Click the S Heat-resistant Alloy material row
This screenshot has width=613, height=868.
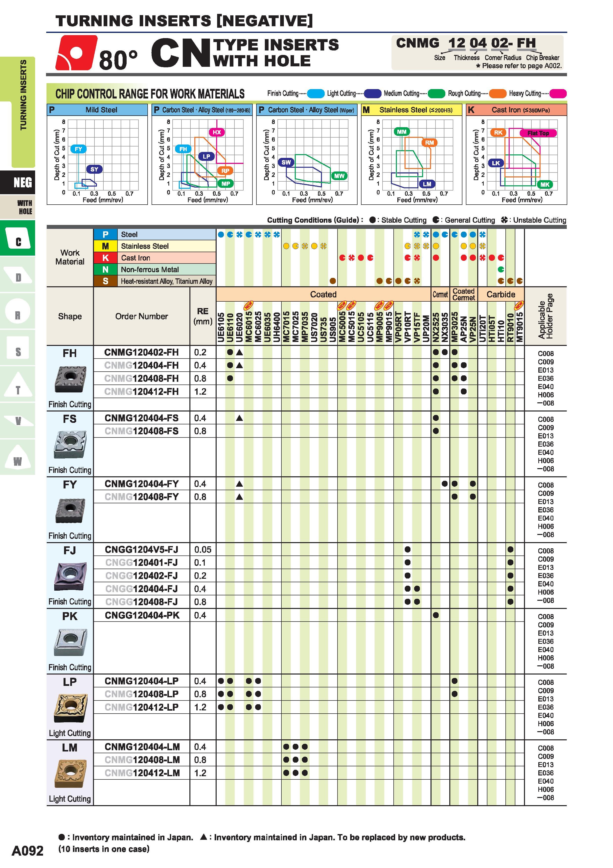(155, 281)
